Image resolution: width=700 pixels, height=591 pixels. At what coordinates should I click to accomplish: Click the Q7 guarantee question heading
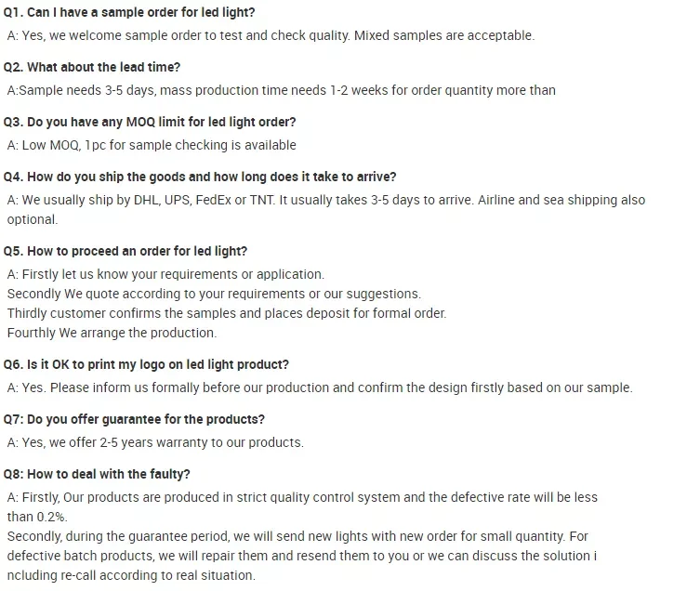[x=134, y=419]
